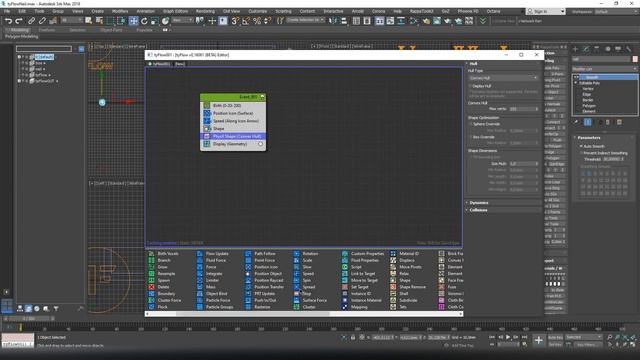Switch to the Freeform ribbon tab
The image size is (640, 360).
tap(47, 30)
